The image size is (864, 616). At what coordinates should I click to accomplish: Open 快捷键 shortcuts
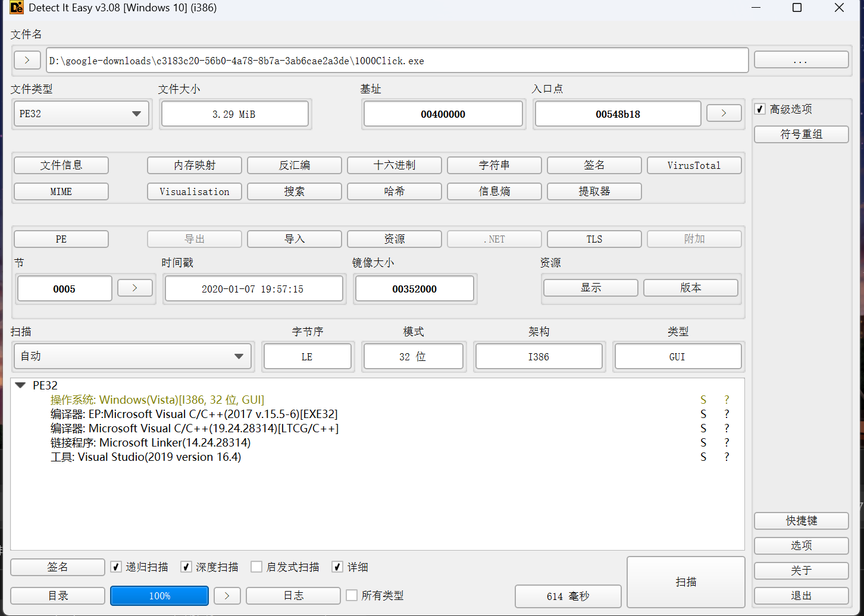point(802,521)
